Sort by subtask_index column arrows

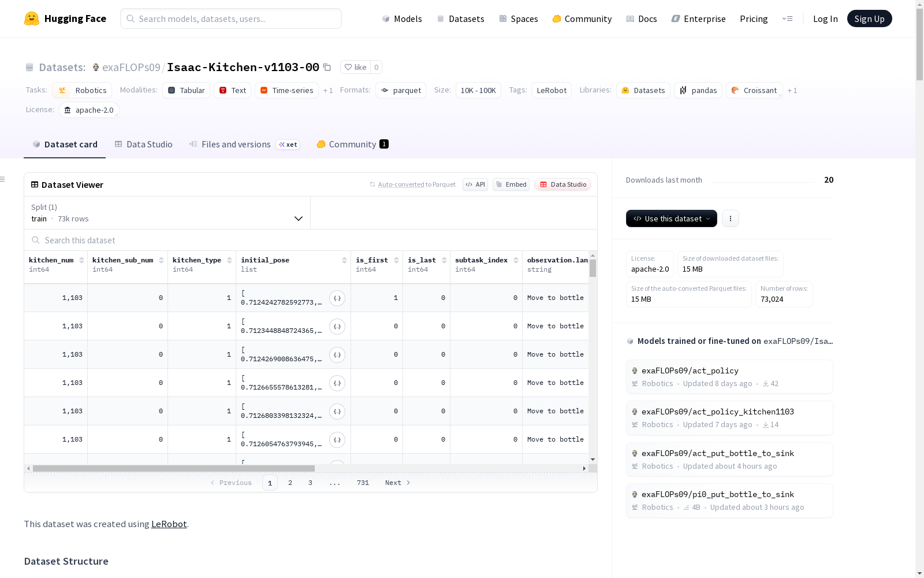click(x=516, y=260)
